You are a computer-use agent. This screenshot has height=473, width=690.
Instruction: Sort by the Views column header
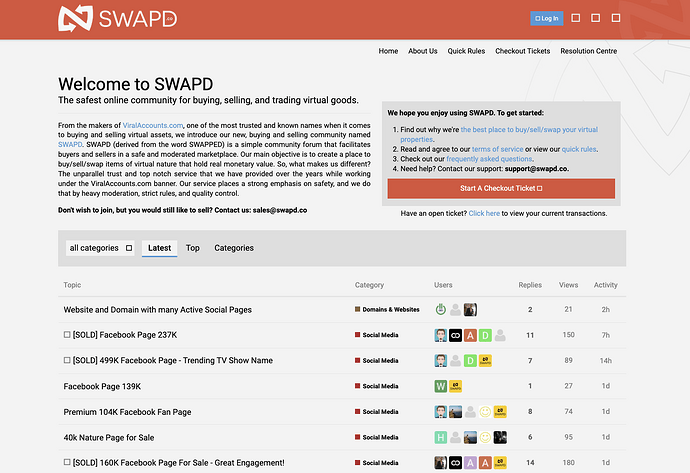click(569, 285)
